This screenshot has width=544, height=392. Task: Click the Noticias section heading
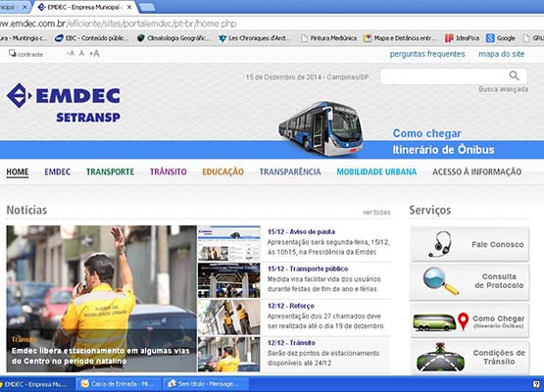26,210
